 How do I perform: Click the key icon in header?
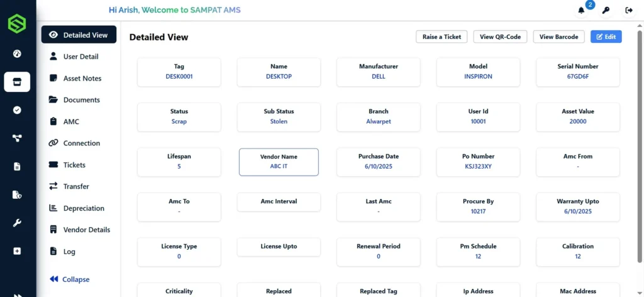tap(606, 10)
